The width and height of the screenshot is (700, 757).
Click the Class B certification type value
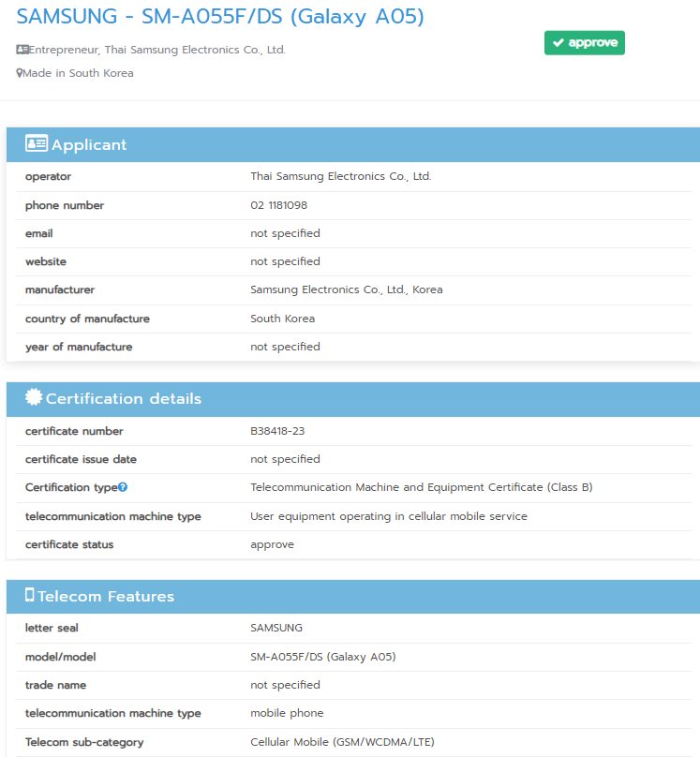(x=421, y=487)
